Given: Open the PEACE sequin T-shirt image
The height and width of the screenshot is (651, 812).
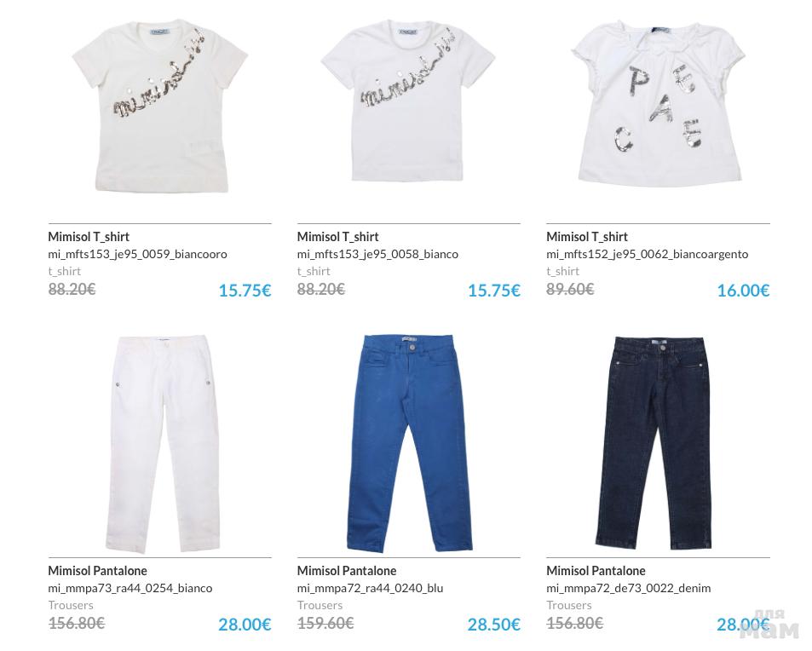Looking at the screenshot, I should (658, 104).
